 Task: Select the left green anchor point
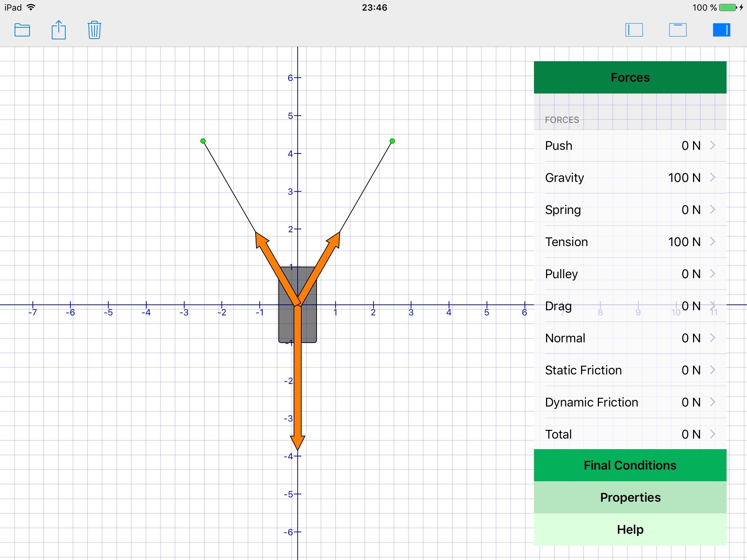click(x=203, y=141)
